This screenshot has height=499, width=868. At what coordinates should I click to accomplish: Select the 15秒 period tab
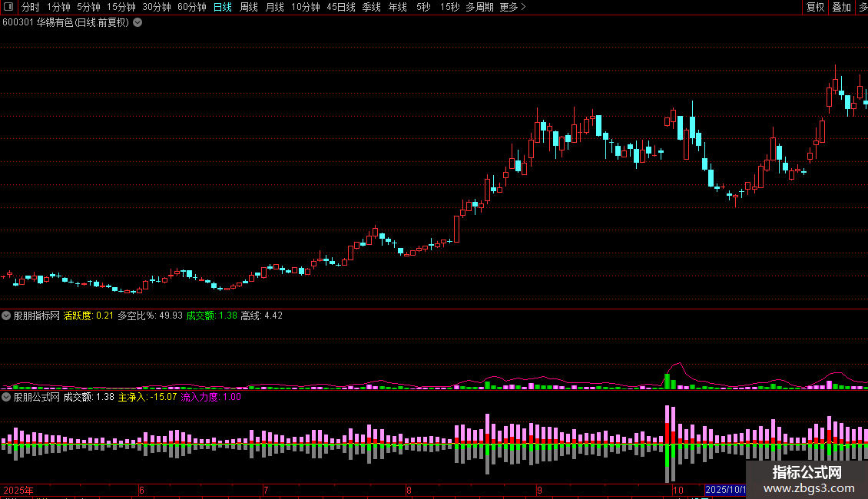[x=449, y=7]
